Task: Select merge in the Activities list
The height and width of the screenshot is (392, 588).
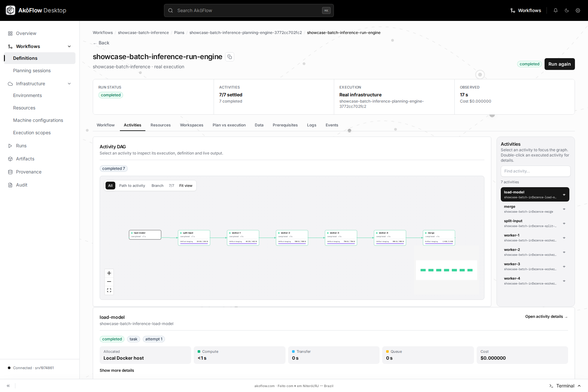Action: tap(535, 209)
